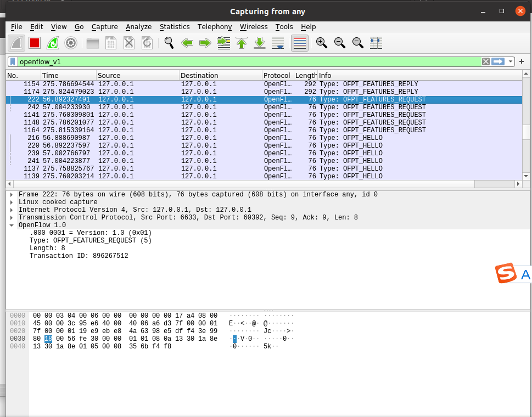Zoom in the main window text
The image size is (532, 417).
click(322, 43)
